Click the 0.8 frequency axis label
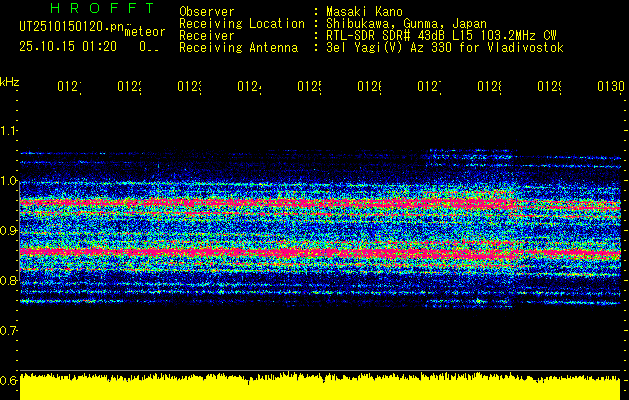 (x=8, y=280)
